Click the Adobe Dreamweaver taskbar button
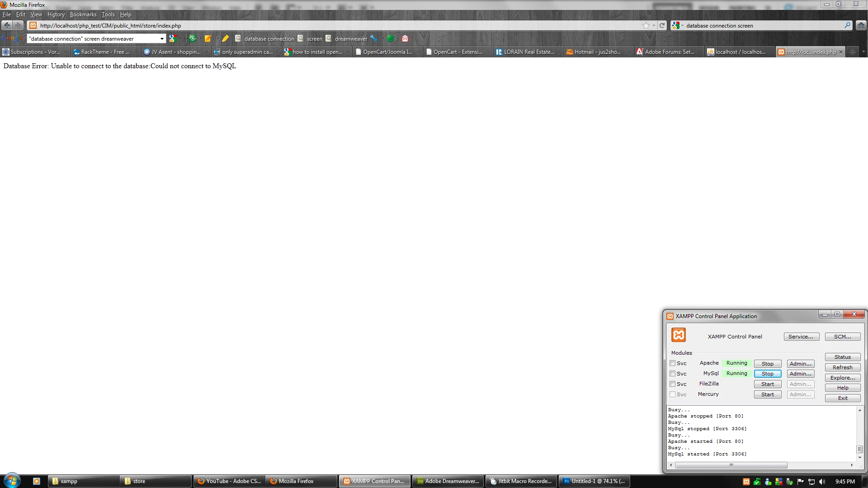The image size is (868, 488). pyautogui.click(x=448, y=481)
